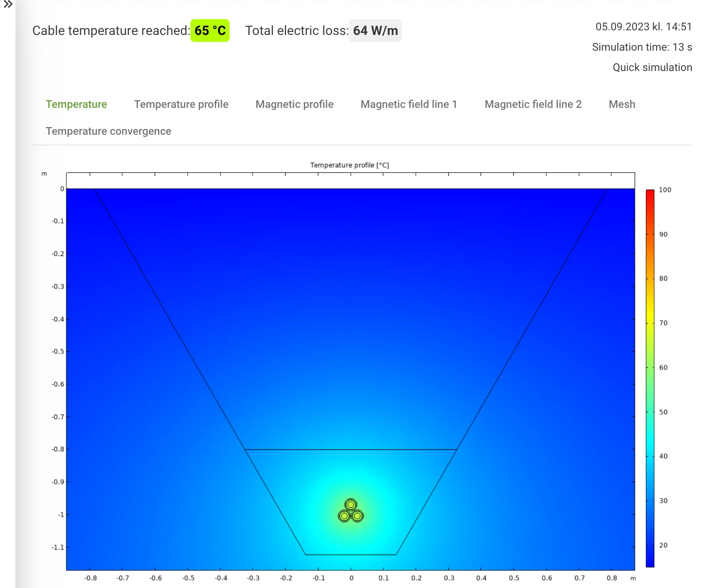Viewport: 701px width, 588px height.
Task: Expand the collapsed sidebar with double chevron
Action: (8, 5)
